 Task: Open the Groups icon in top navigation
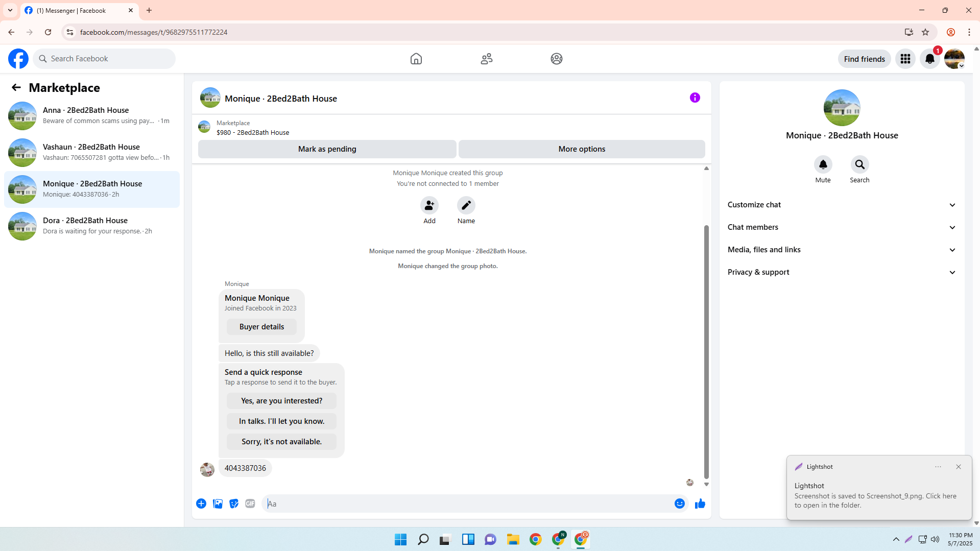coord(557,59)
